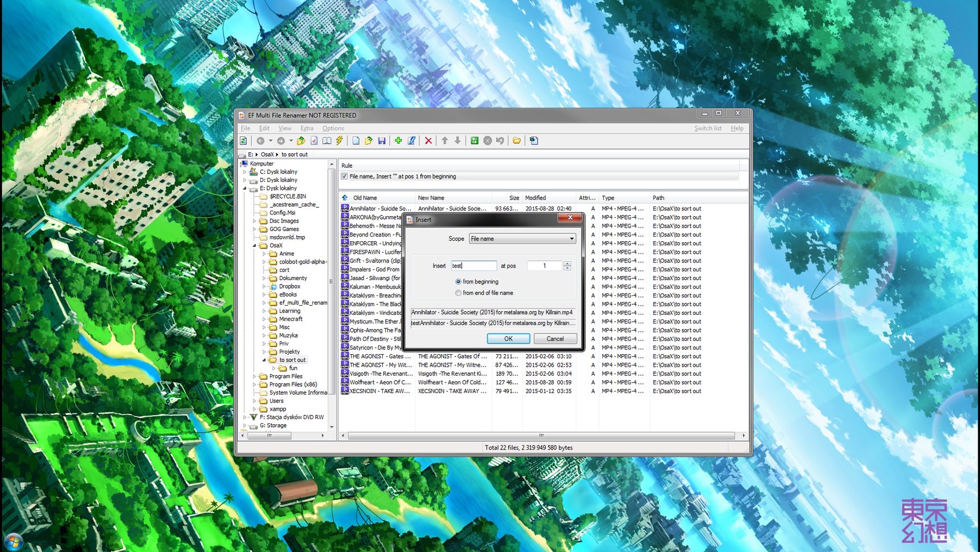This screenshot has height=552, width=980.
Task: Click the green square arrows rename icon
Action: [x=475, y=141]
